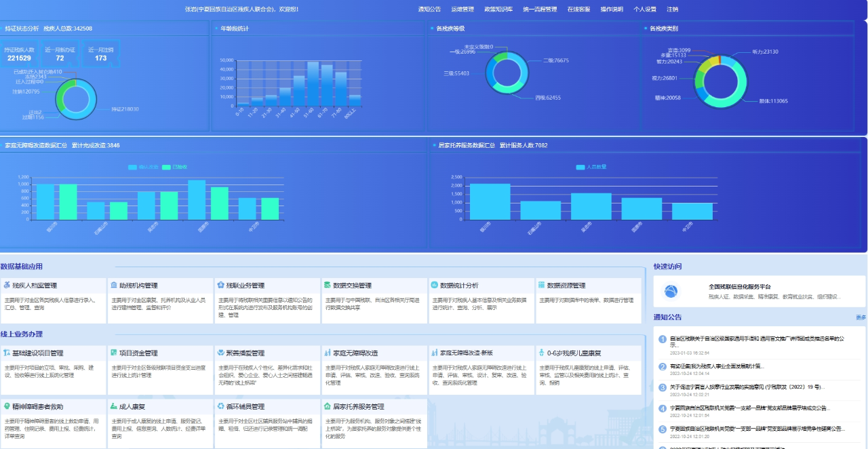
Task: Open the 个人设置 menu
Action: 645,9
